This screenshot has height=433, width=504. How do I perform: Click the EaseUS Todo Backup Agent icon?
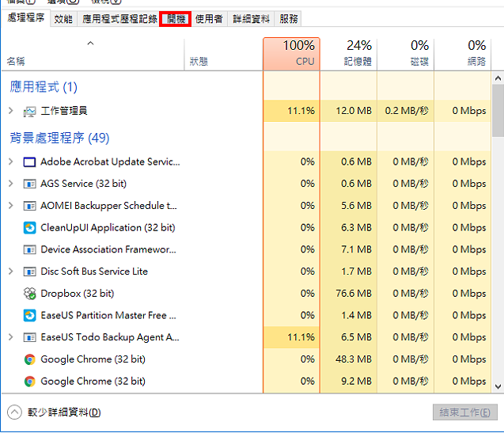pyautogui.click(x=29, y=337)
